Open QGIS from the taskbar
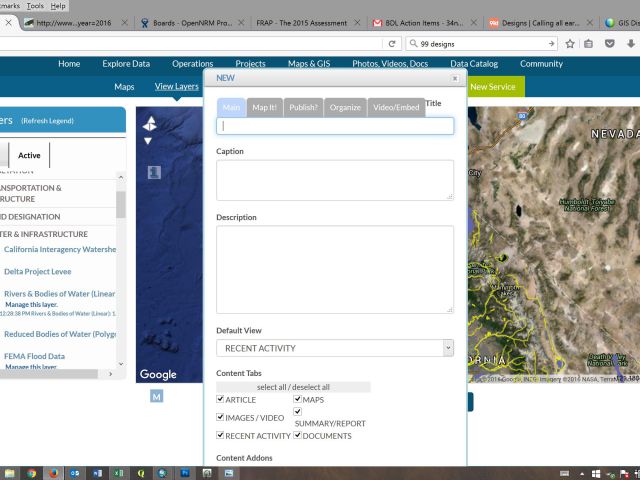 (x=141, y=473)
